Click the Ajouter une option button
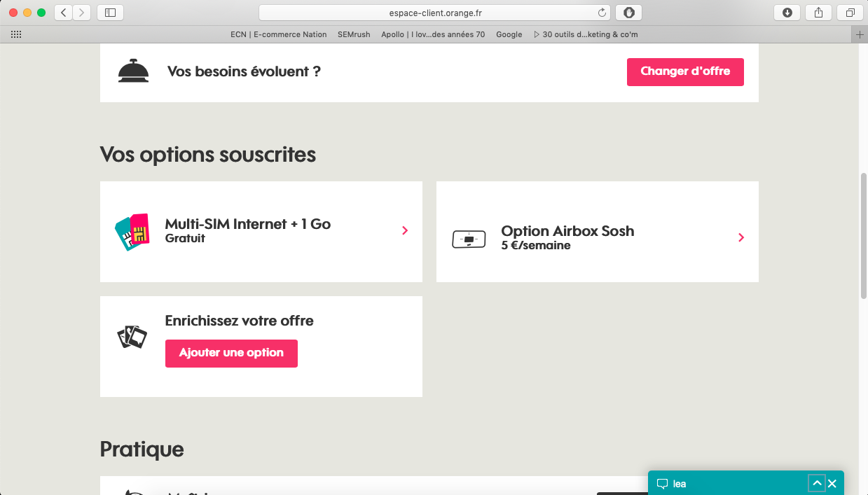The width and height of the screenshot is (868, 495). 231,353
